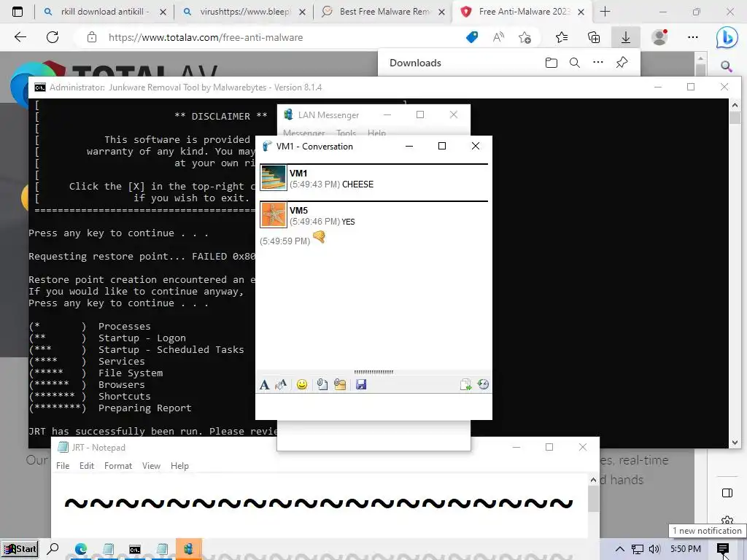This screenshot has width=747, height=560.
Task: Click VM1's avatar in conversation
Action: 274,177
